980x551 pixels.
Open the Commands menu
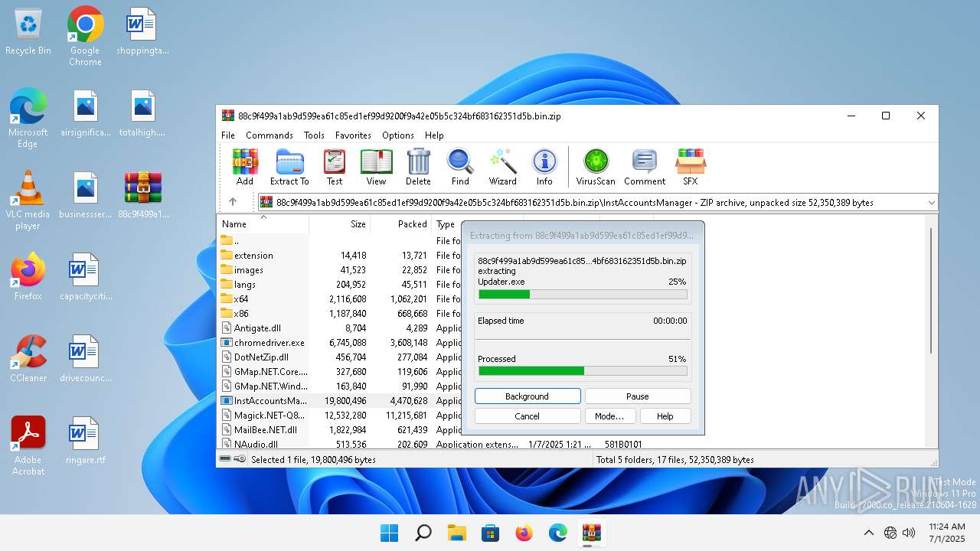(269, 135)
